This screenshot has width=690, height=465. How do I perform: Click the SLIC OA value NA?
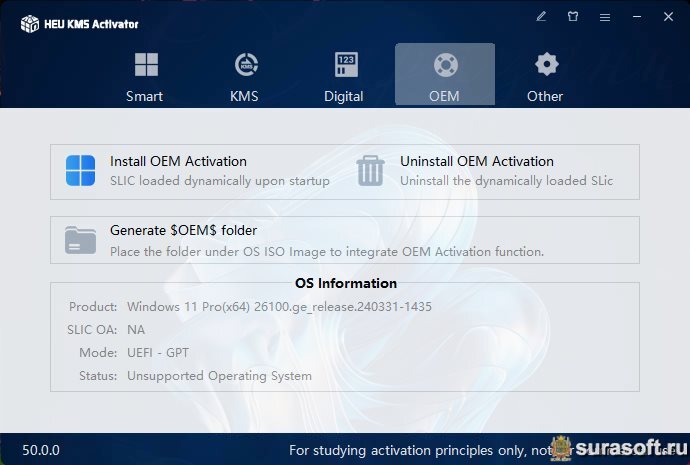coord(136,330)
